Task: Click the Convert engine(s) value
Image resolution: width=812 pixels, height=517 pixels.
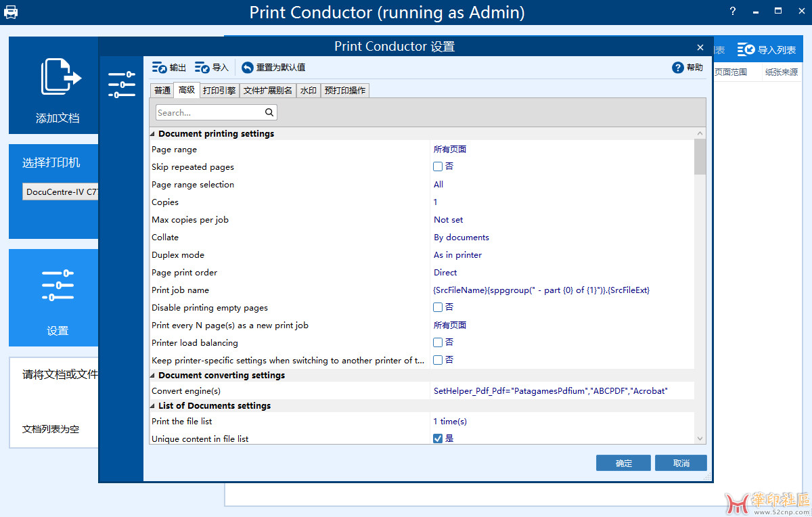Action: (x=551, y=391)
